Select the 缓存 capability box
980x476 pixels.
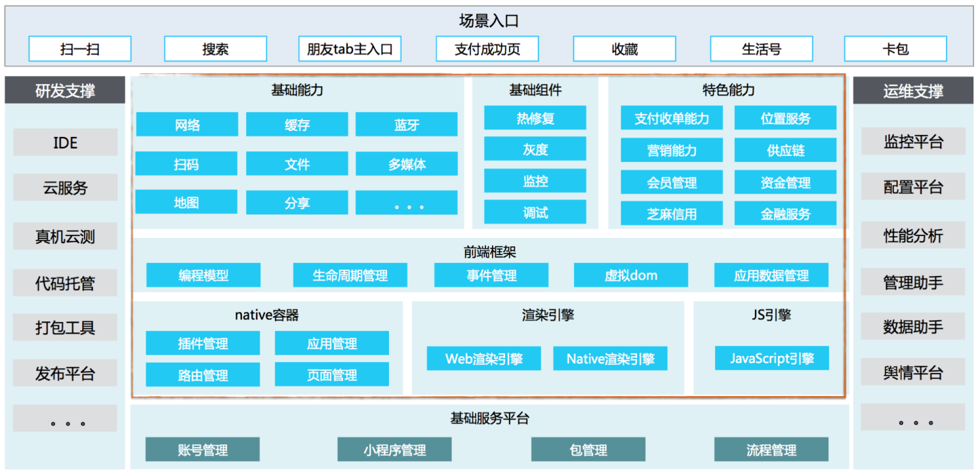click(x=297, y=125)
